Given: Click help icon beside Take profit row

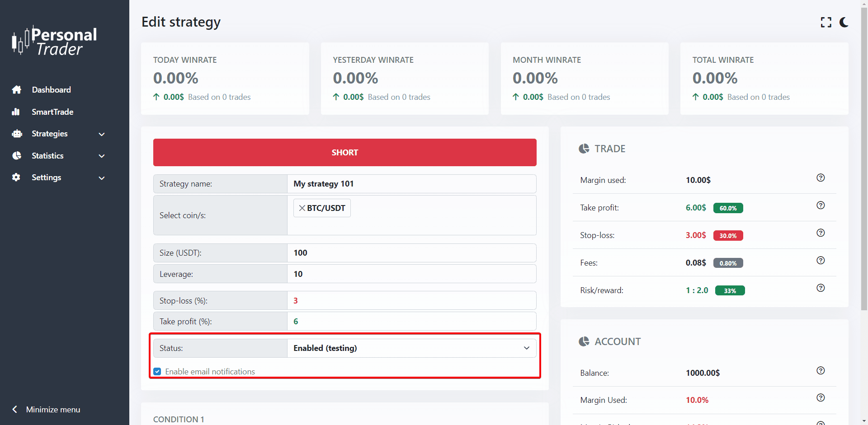Looking at the screenshot, I should point(821,205).
